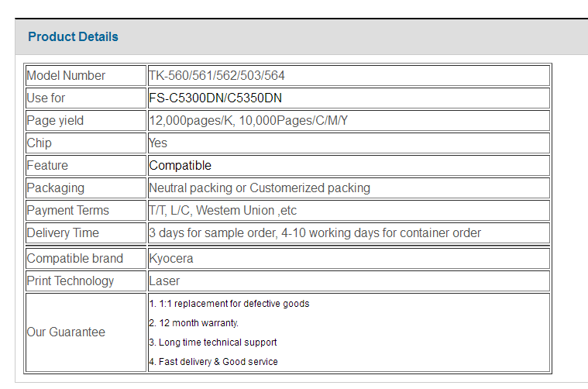Click the FS-C5300DN/C5350DN printer text
The image size is (588, 389).
[x=215, y=98]
